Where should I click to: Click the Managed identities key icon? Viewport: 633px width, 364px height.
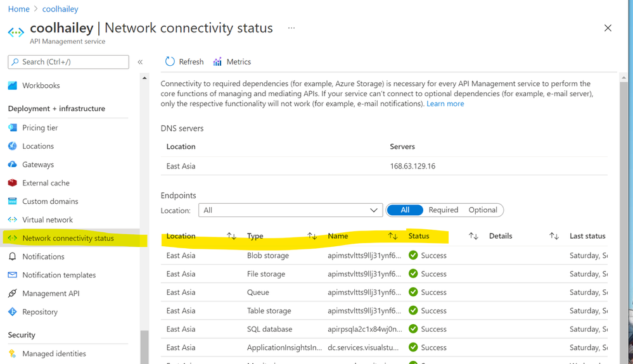pos(13,353)
